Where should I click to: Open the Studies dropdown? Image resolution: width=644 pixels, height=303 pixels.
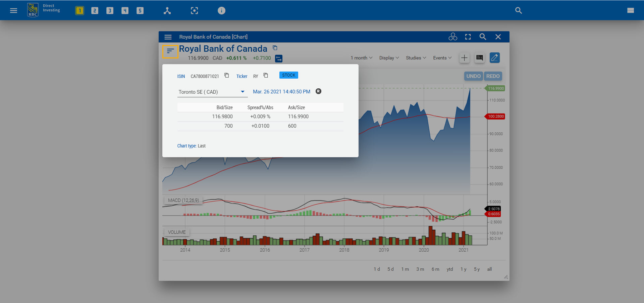pyautogui.click(x=415, y=58)
